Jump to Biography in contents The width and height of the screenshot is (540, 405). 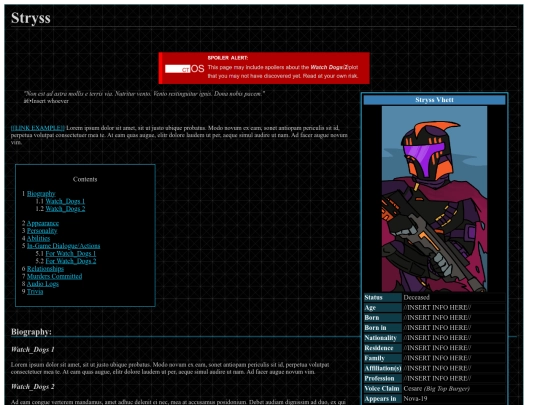click(41, 194)
